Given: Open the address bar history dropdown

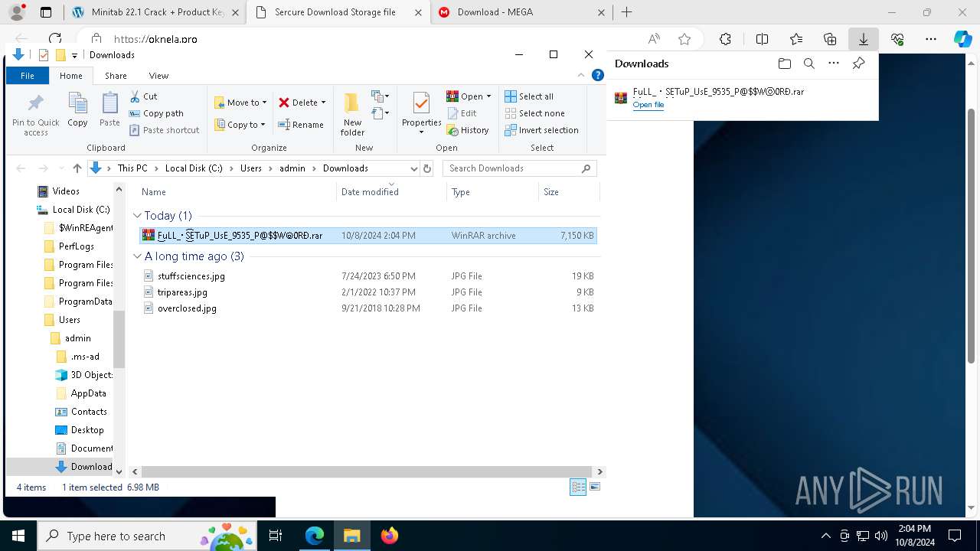Looking at the screenshot, I should [413, 168].
